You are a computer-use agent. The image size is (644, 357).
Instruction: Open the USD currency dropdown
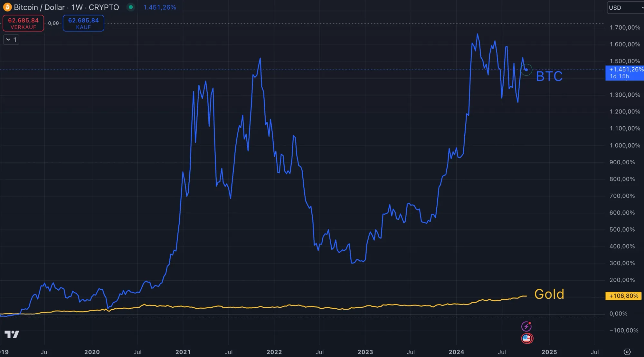point(625,7)
